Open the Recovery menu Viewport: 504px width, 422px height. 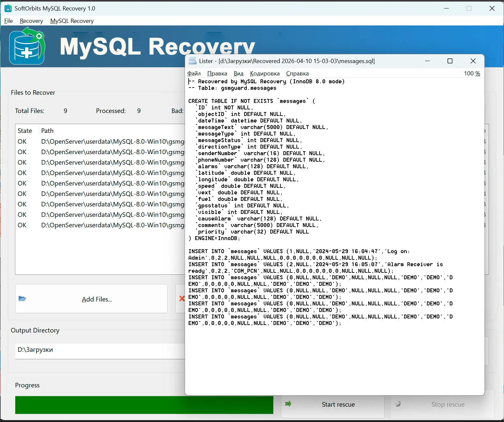click(x=31, y=21)
